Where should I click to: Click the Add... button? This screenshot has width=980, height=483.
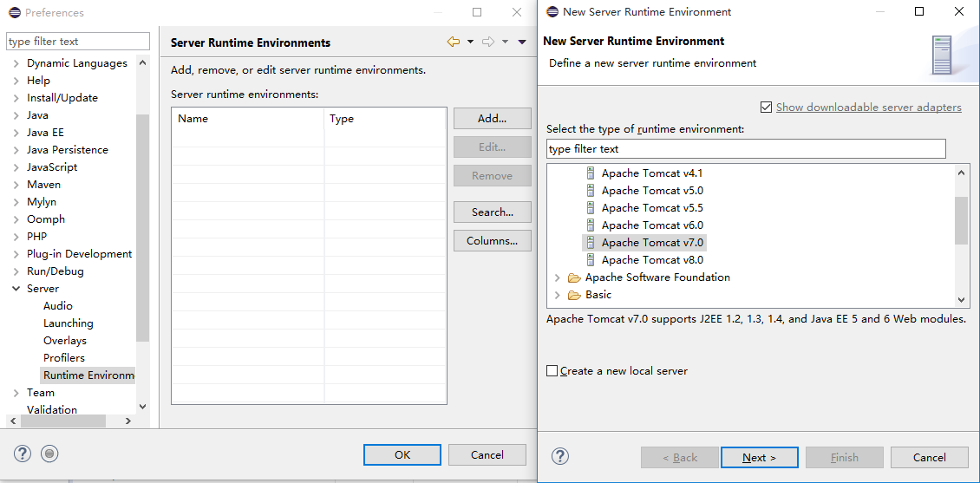(492, 119)
